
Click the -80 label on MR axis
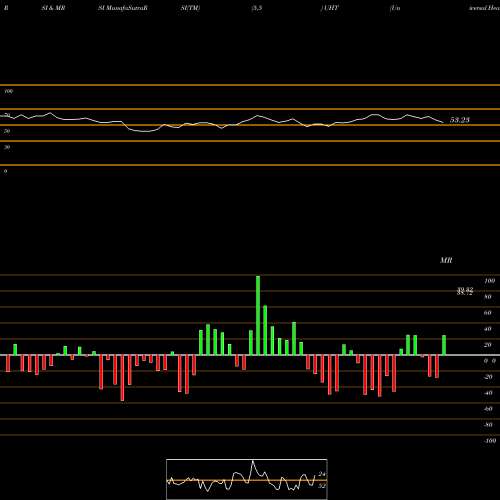[488, 425]
